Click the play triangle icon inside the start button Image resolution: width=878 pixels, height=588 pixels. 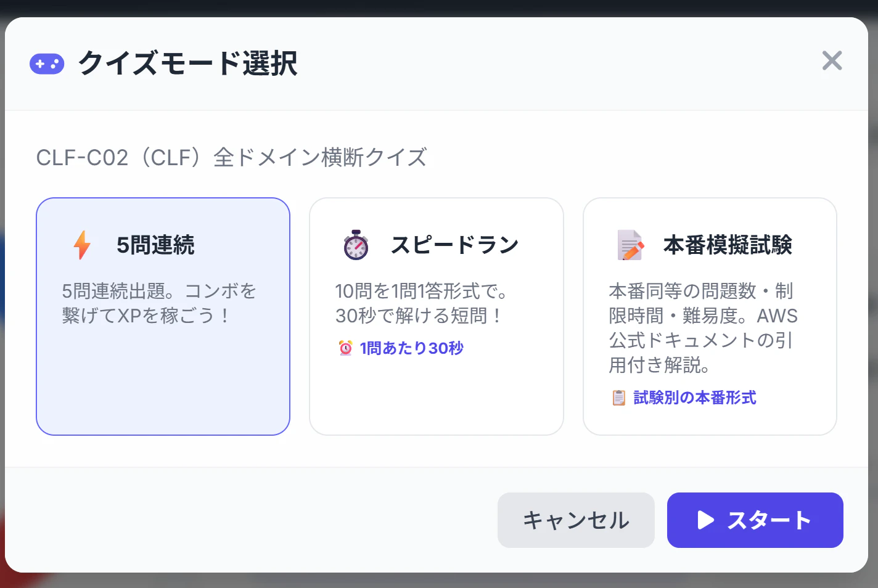click(705, 520)
